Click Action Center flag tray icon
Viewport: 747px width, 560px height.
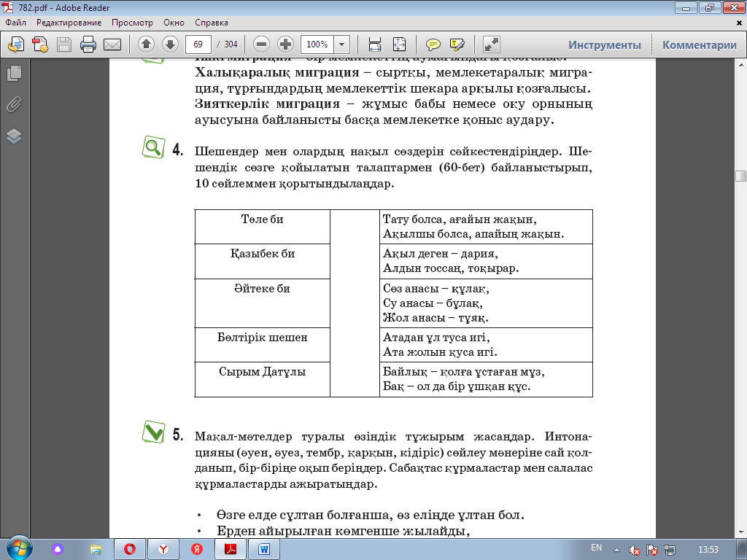pos(652,550)
